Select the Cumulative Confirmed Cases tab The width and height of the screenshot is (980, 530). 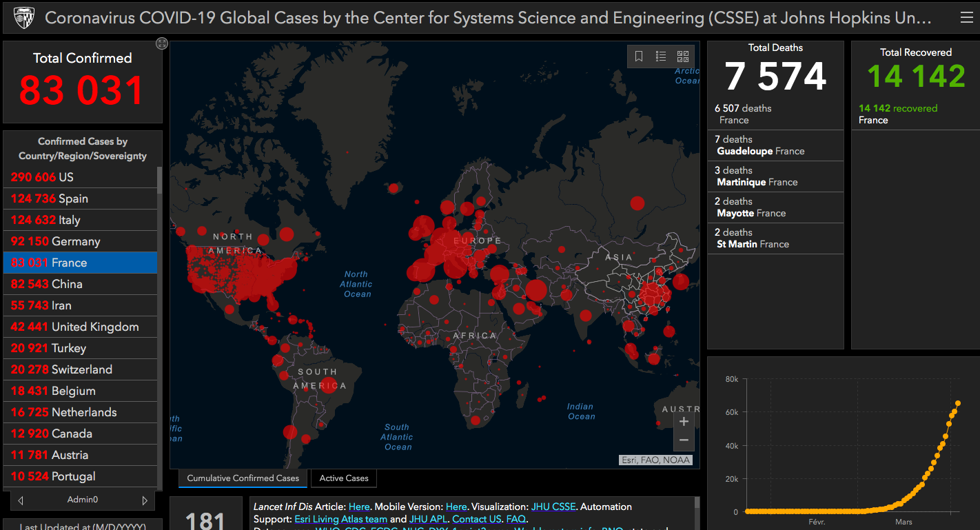(x=243, y=478)
